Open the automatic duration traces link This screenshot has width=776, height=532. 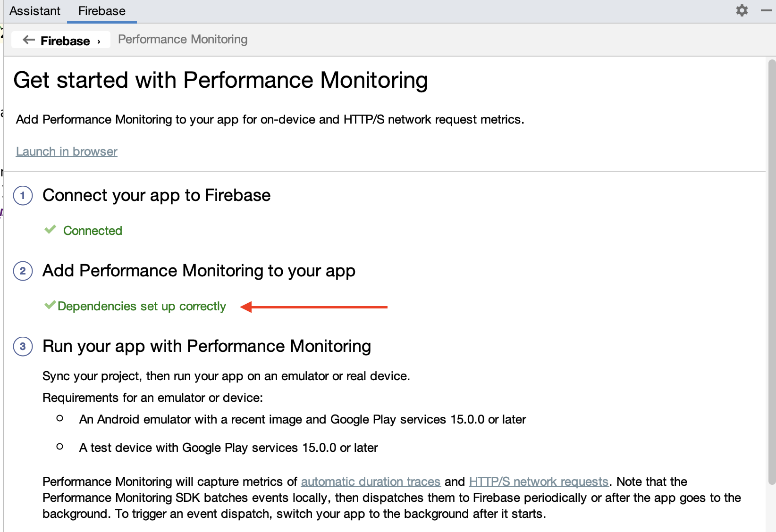point(370,482)
